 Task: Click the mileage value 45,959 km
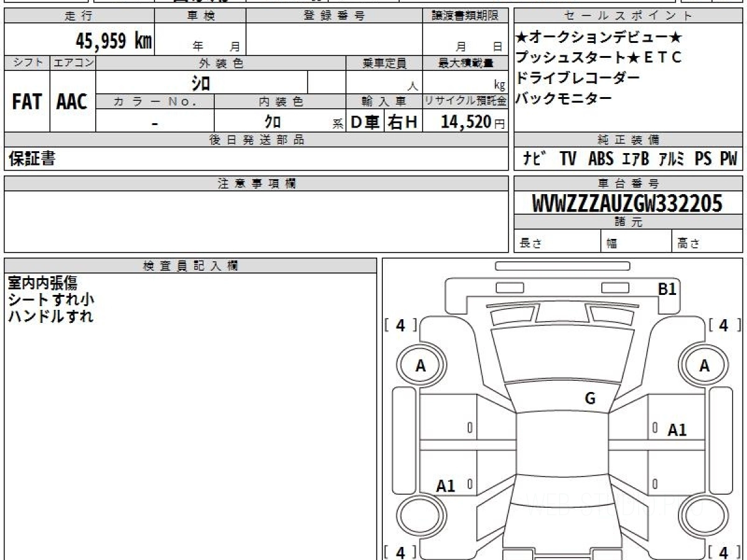[x=114, y=41]
